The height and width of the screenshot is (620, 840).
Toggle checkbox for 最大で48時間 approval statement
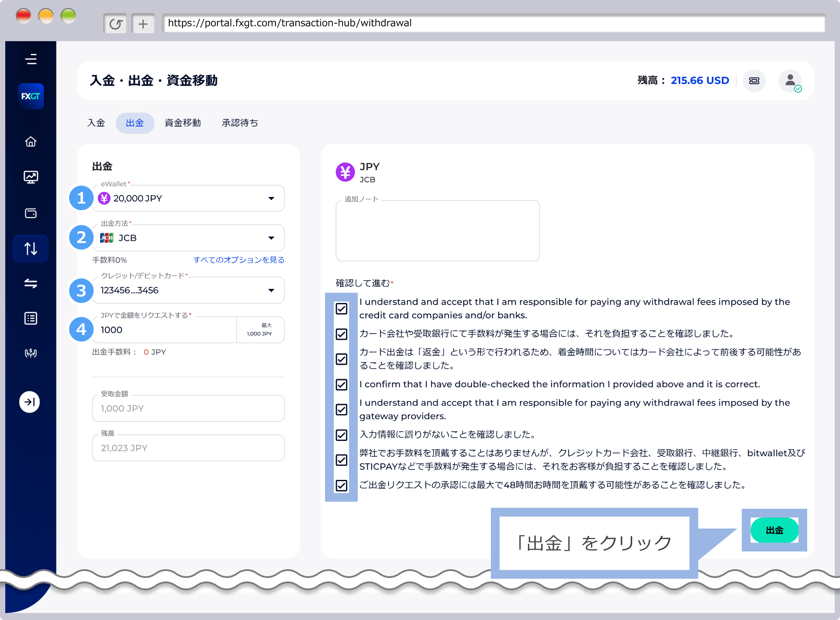pos(341,485)
